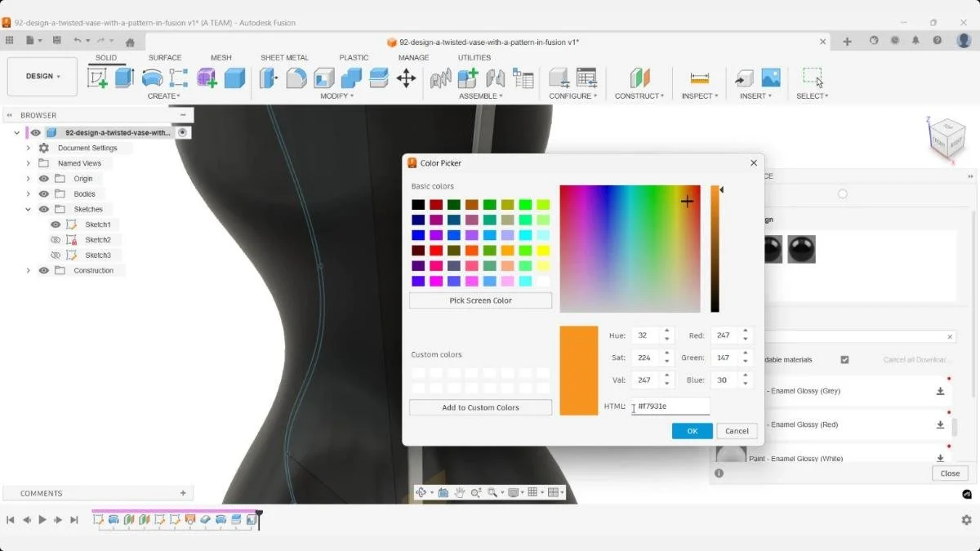Click Add to Custom Colors
The height and width of the screenshot is (551, 980).
click(480, 407)
